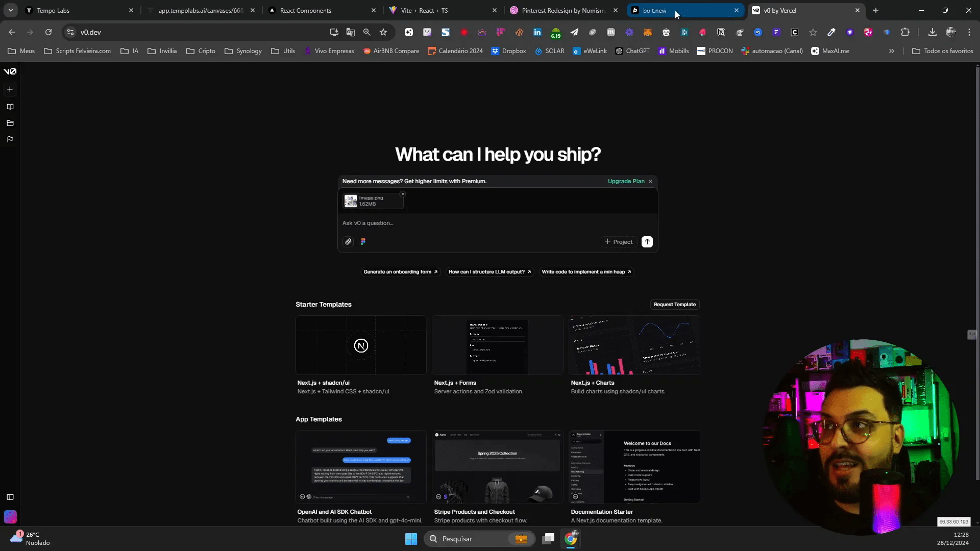Image resolution: width=980 pixels, height=551 pixels.
Task: Send the prompt with arrow-up button
Action: click(x=647, y=242)
